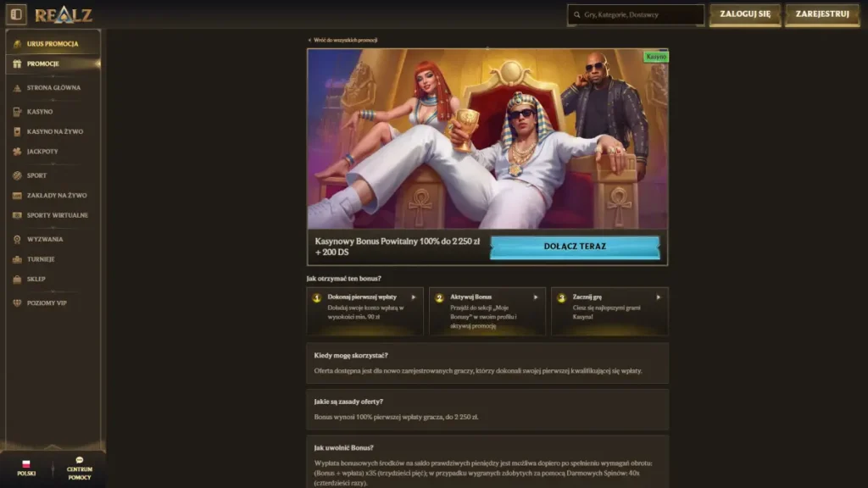Click the Turnieje podium icon
868x488 pixels.
(x=17, y=259)
